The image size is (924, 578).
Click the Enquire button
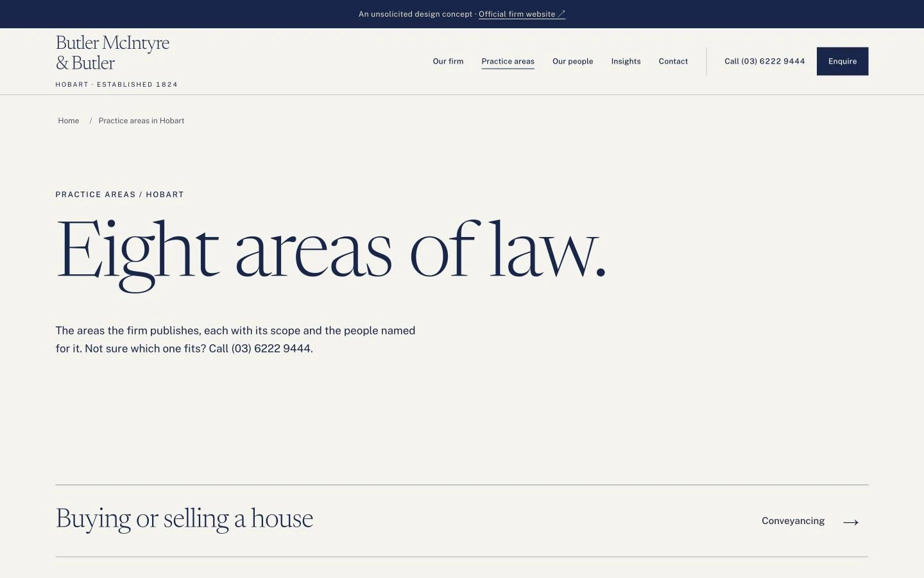point(842,61)
